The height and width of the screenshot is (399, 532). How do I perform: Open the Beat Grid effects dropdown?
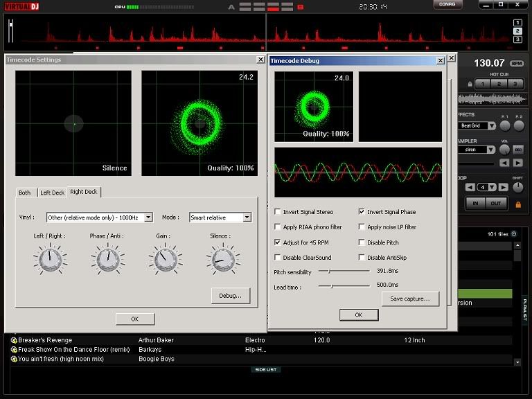pos(492,126)
